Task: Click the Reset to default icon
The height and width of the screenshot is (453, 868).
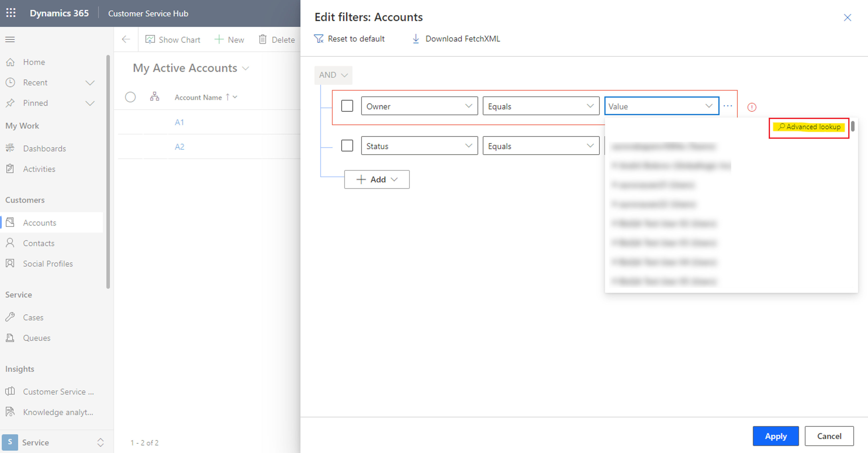Action: [320, 39]
